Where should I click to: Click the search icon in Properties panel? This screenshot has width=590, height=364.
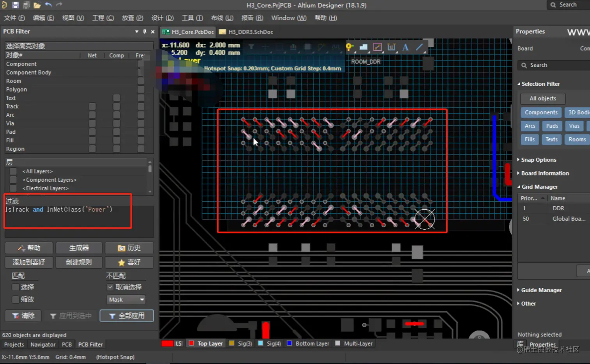(x=524, y=65)
